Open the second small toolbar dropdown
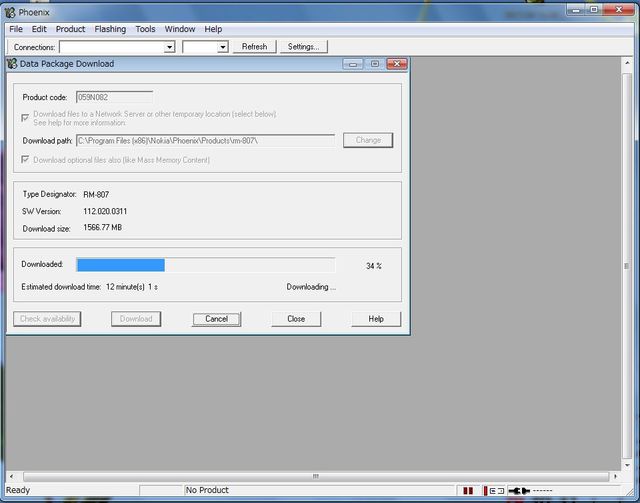The width and height of the screenshot is (640, 503). coord(222,47)
